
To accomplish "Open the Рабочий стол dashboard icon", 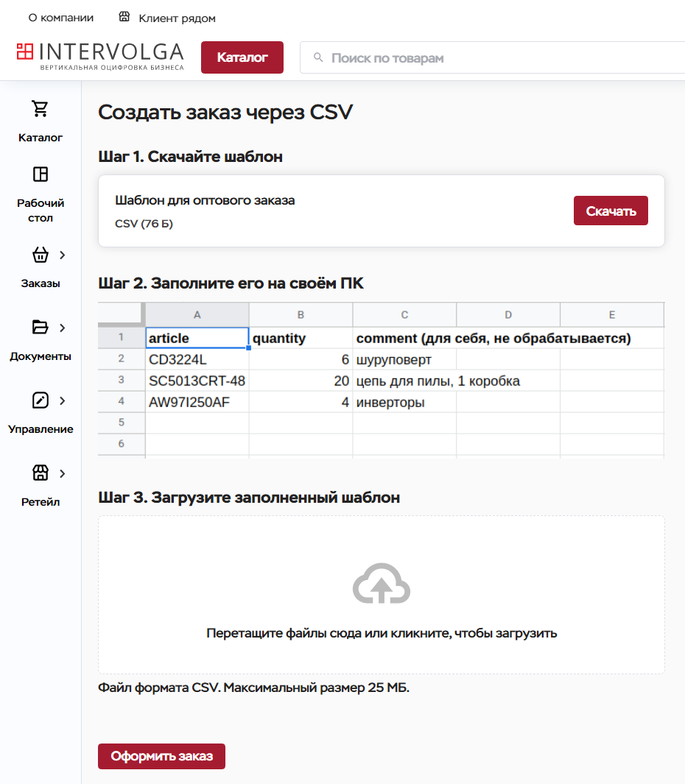I will [40, 174].
